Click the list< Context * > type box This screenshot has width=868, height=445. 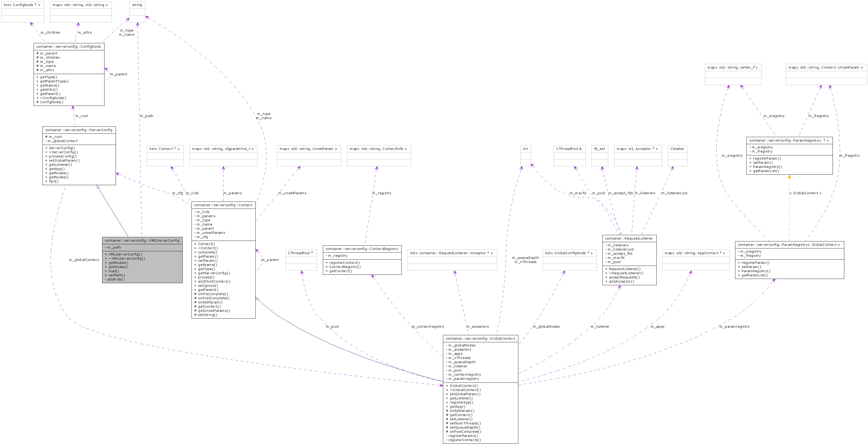pyautogui.click(x=165, y=156)
